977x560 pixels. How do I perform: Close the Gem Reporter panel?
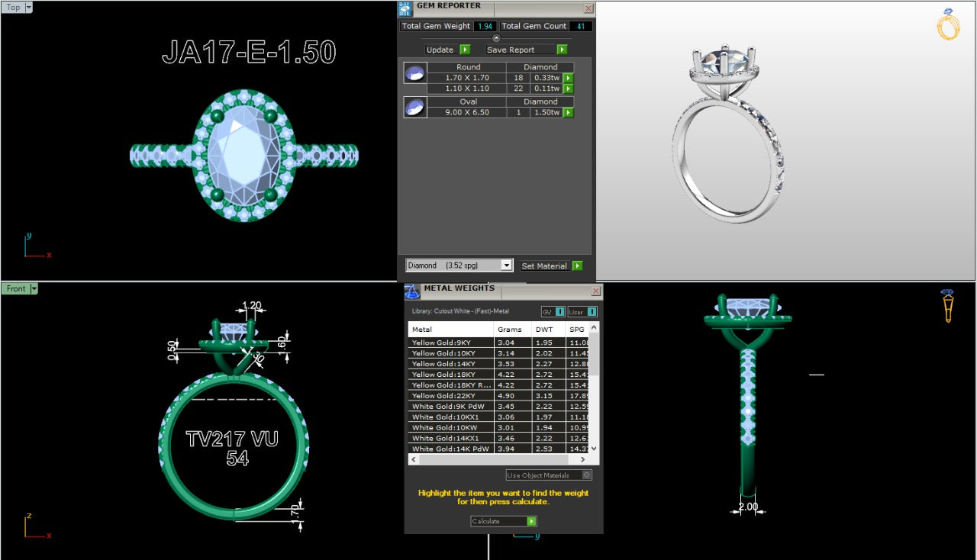(x=588, y=9)
